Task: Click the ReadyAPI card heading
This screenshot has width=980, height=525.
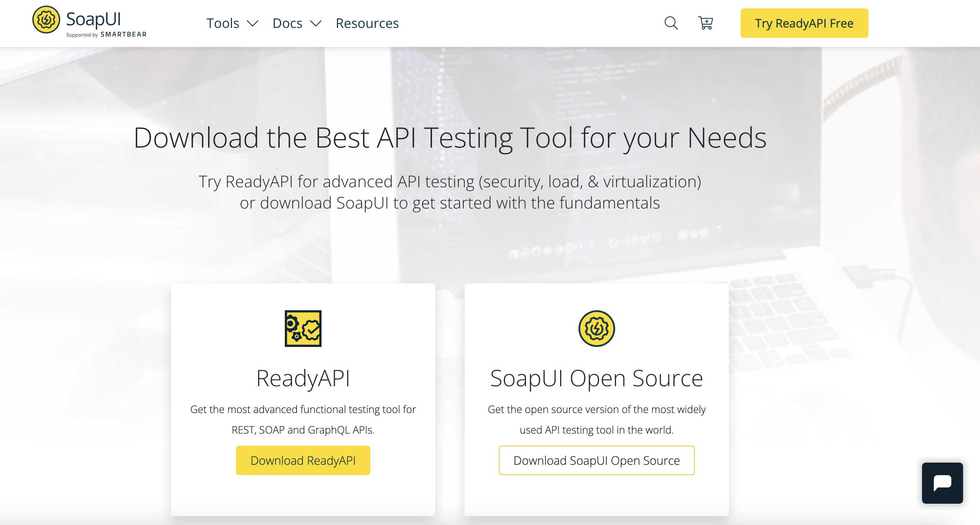Action: click(303, 378)
